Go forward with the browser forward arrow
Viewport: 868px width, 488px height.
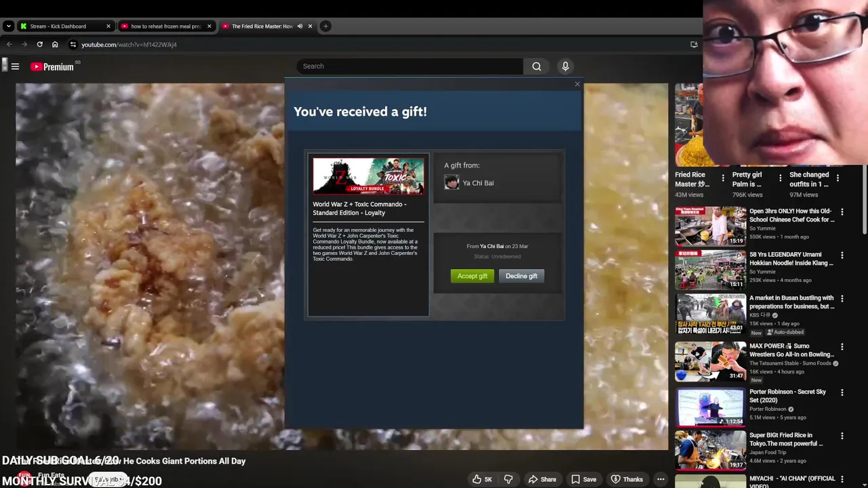pos(24,45)
